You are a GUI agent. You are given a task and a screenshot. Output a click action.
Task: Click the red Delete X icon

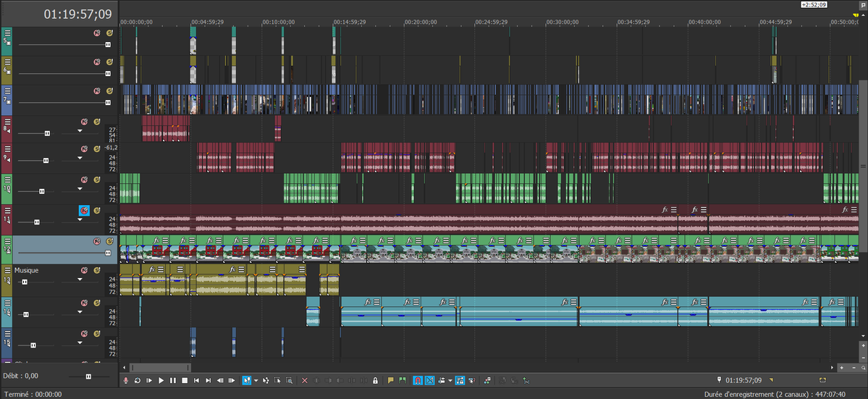point(305,380)
